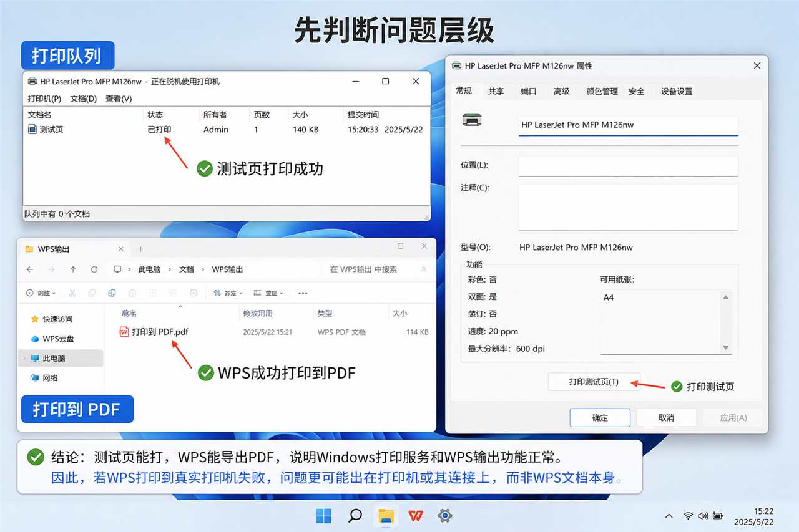Click the highlighted Paste icon in Explorer toolbar
Viewport: 799px width, 532px height.
pos(112,293)
